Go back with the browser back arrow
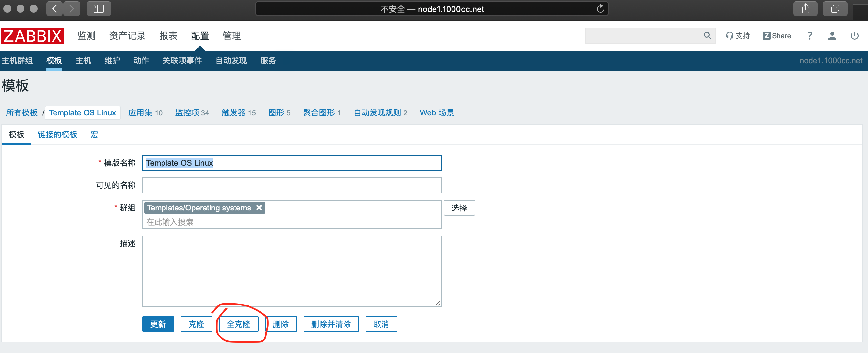 (54, 9)
